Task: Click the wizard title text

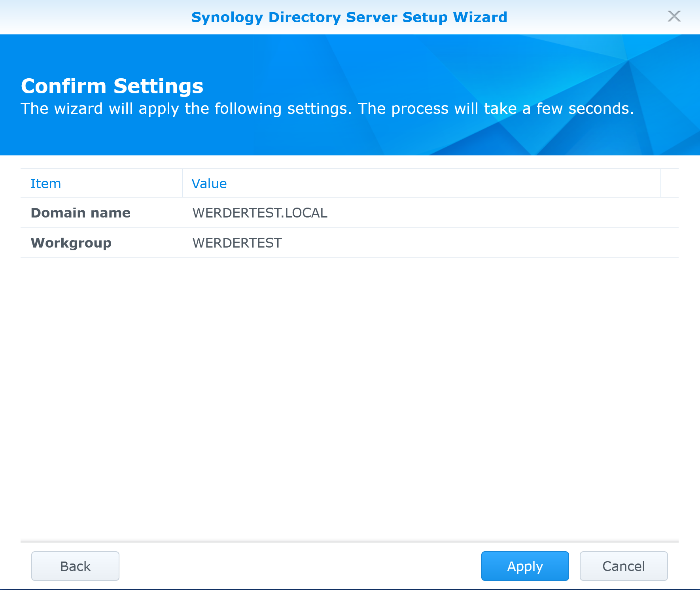Action: coord(349,17)
